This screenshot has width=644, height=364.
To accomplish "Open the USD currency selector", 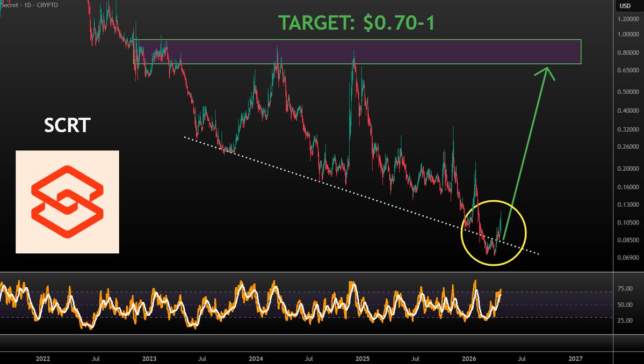I will pos(625,6).
